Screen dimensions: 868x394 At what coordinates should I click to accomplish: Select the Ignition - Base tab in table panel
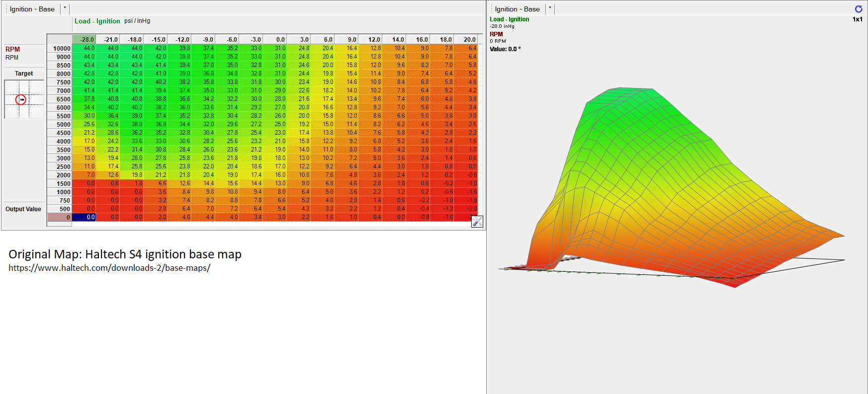pyautogui.click(x=32, y=9)
